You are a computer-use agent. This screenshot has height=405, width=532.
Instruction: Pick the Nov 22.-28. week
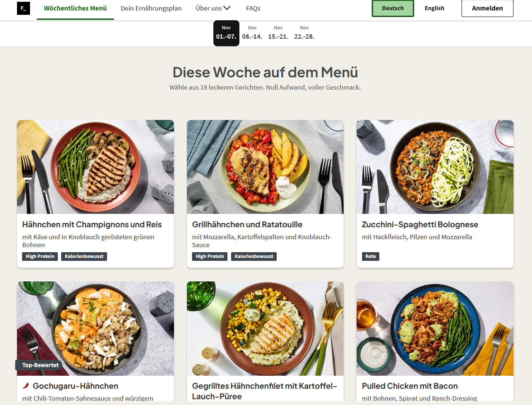coord(305,33)
